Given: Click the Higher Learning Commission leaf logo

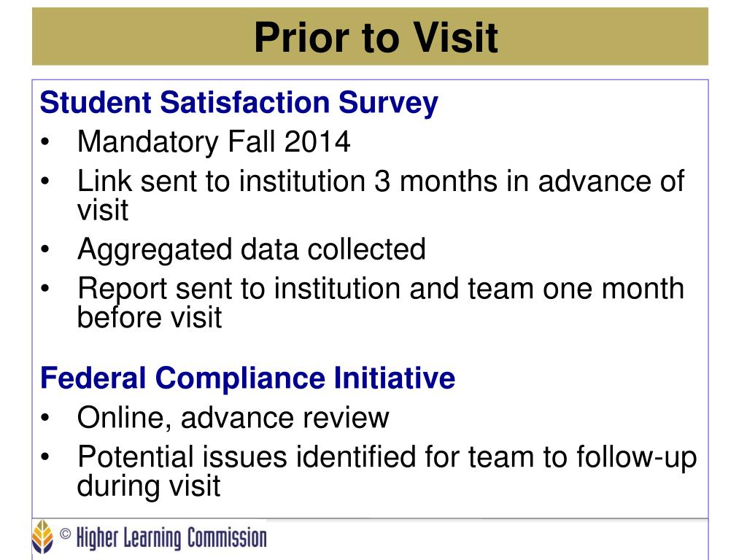Looking at the screenshot, I should [42, 537].
